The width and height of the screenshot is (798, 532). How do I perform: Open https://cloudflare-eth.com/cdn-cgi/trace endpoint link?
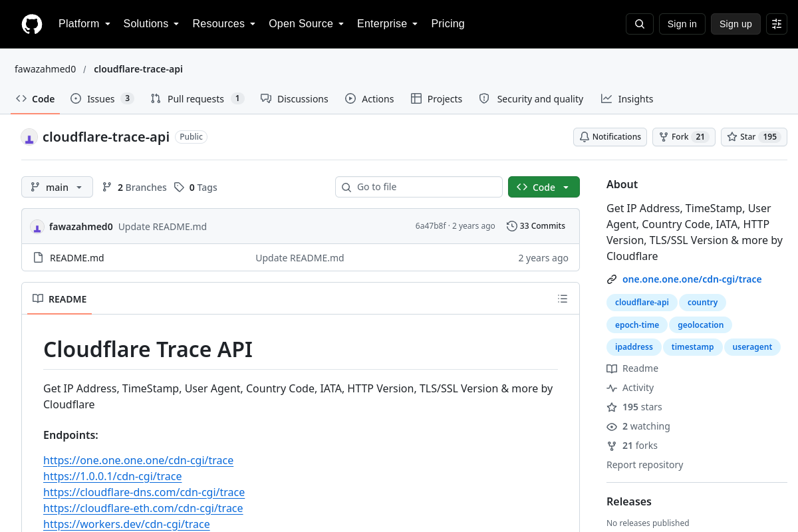[x=143, y=508]
